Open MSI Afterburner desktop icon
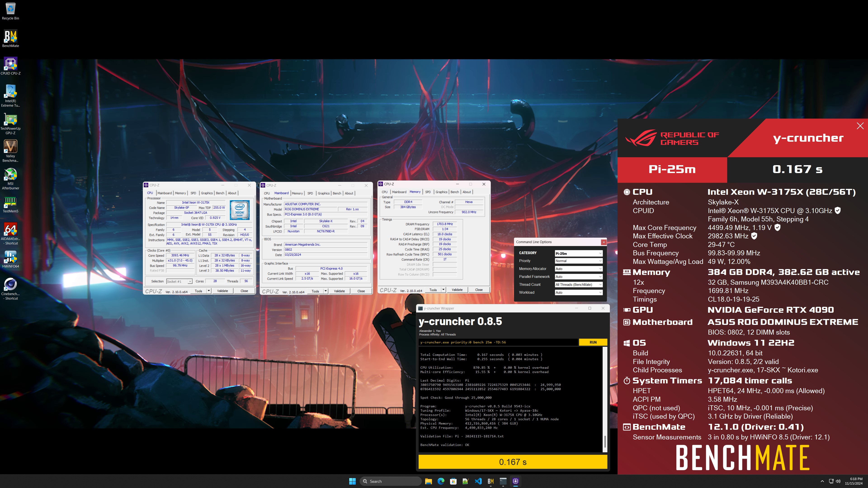Image resolution: width=868 pixels, height=488 pixels. coord(10,179)
